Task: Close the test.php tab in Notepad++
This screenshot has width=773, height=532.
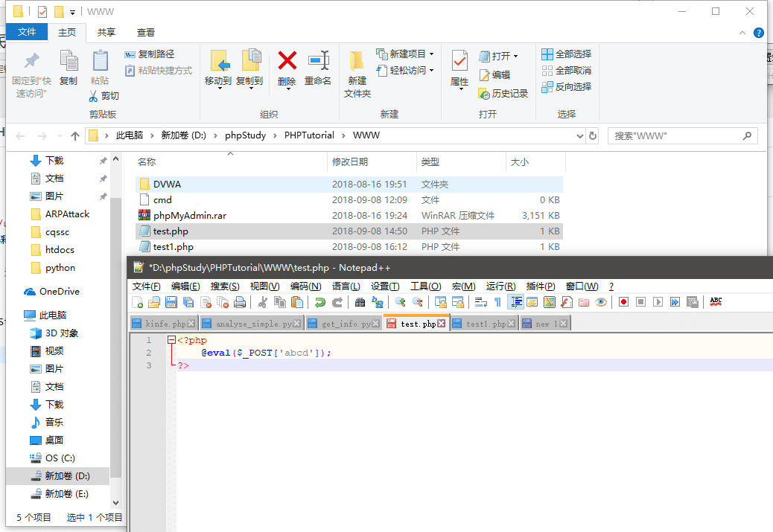Action: (441, 324)
